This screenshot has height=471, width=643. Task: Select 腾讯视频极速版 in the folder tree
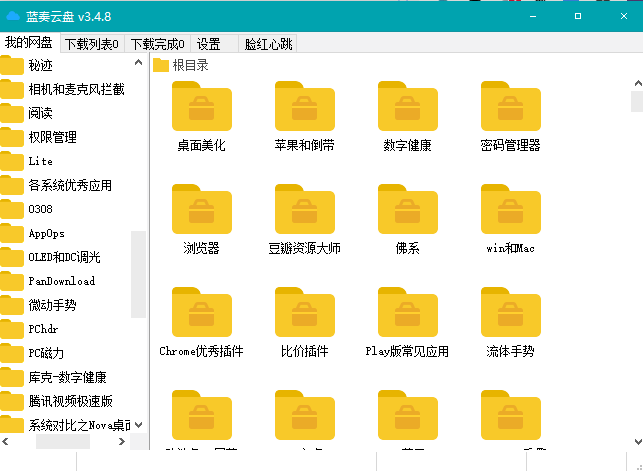coord(71,401)
